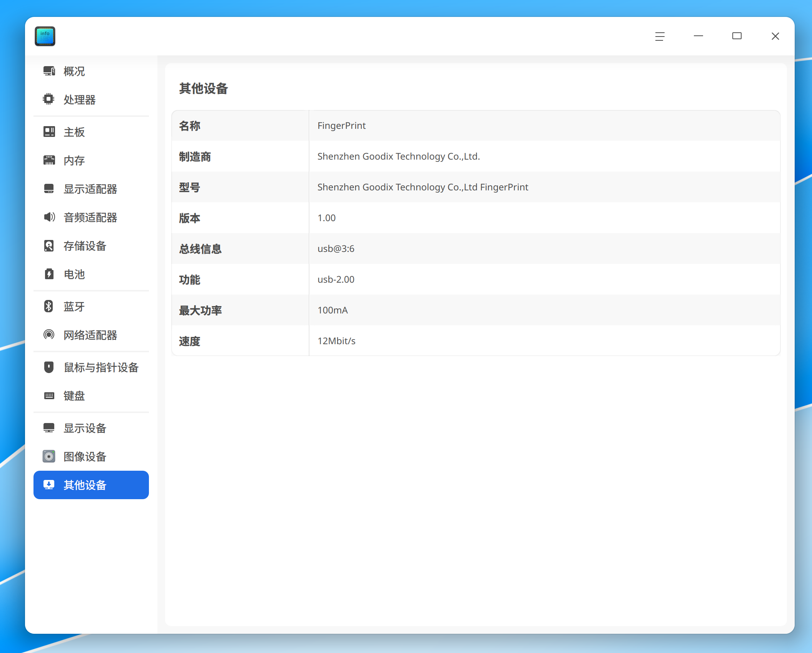Click the FingerPrint name value

tap(341, 126)
